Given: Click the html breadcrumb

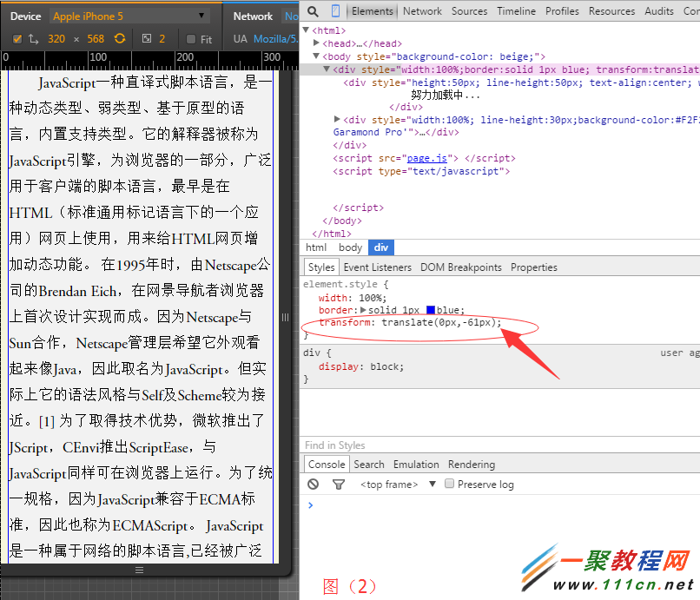Looking at the screenshot, I should click(316, 247).
